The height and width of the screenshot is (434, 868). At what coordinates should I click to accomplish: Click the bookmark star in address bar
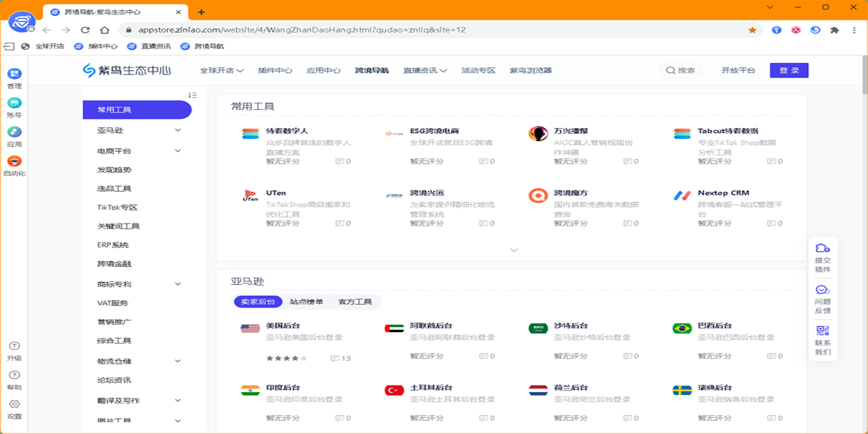point(752,30)
